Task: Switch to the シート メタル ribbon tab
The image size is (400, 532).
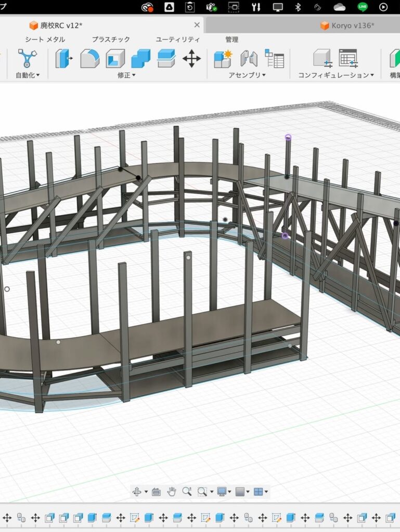Action: [x=45, y=39]
